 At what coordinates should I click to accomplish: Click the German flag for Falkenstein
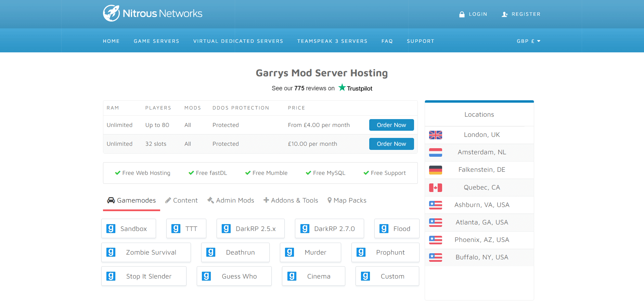436,170
